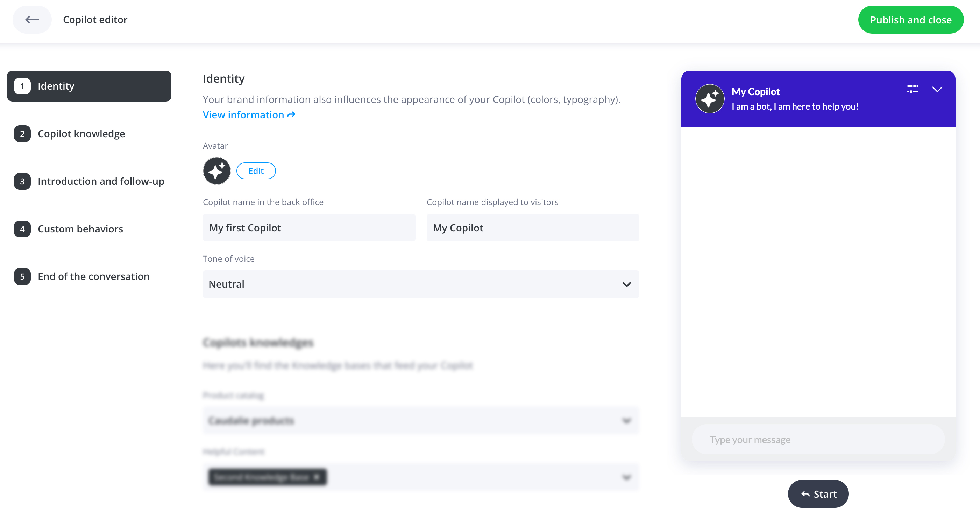Viewport: 980px width, 518px height.
Task: Expand the blurred Product catalog dropdown
Action: (x=421, y=421)
